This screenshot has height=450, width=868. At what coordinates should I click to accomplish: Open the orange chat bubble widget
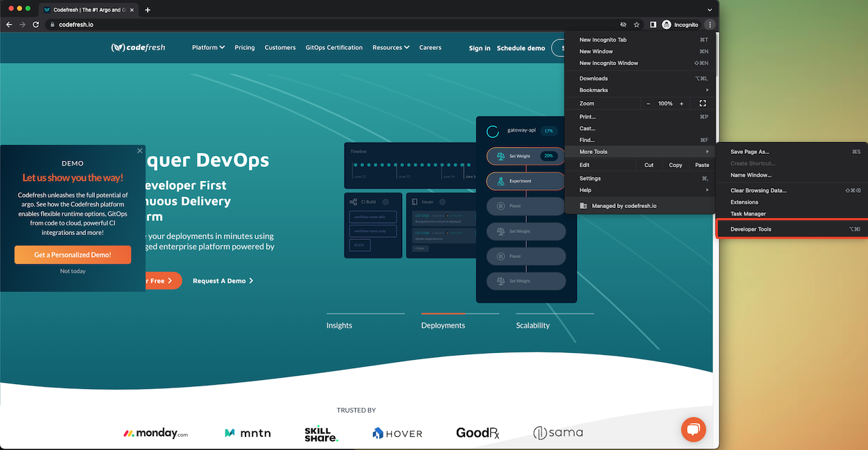pos(693,429)
